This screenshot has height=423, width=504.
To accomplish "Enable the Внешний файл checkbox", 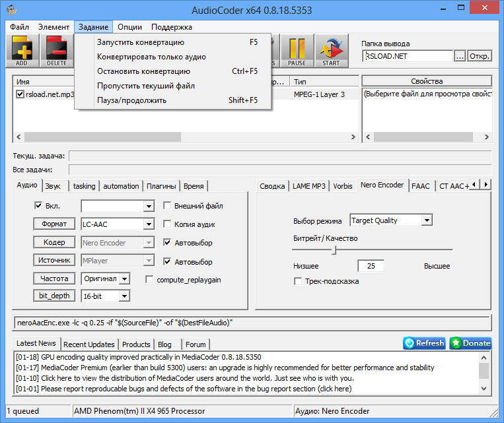I will tap(167, 205).
